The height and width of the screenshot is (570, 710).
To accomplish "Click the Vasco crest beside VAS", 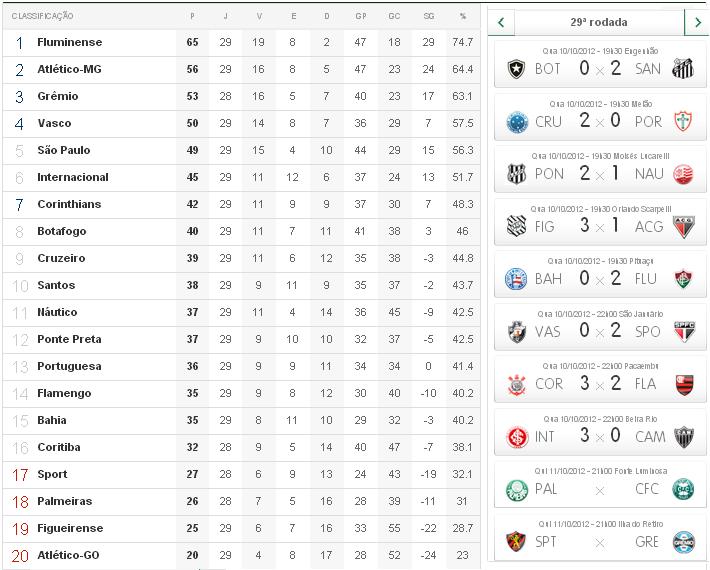I will tap(517, 331).
